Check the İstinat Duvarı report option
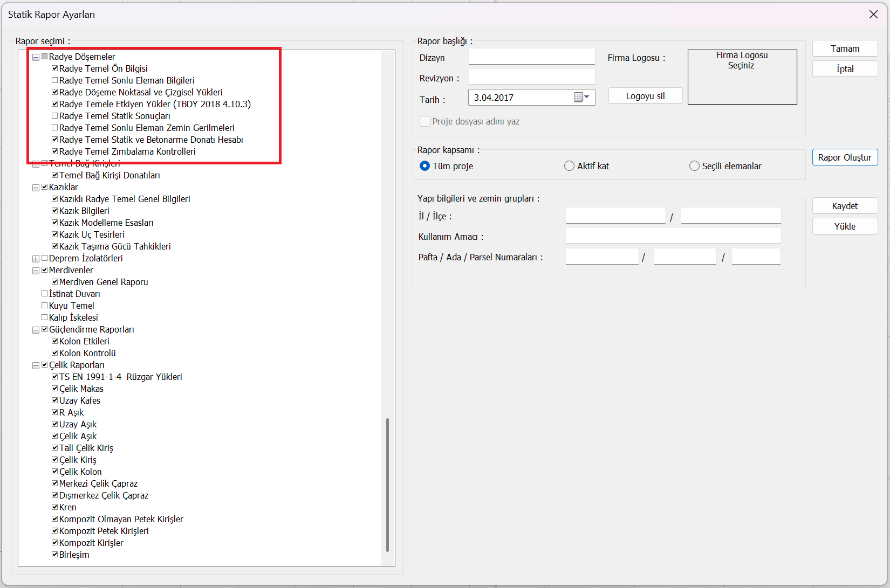 (x=45, y=294)
